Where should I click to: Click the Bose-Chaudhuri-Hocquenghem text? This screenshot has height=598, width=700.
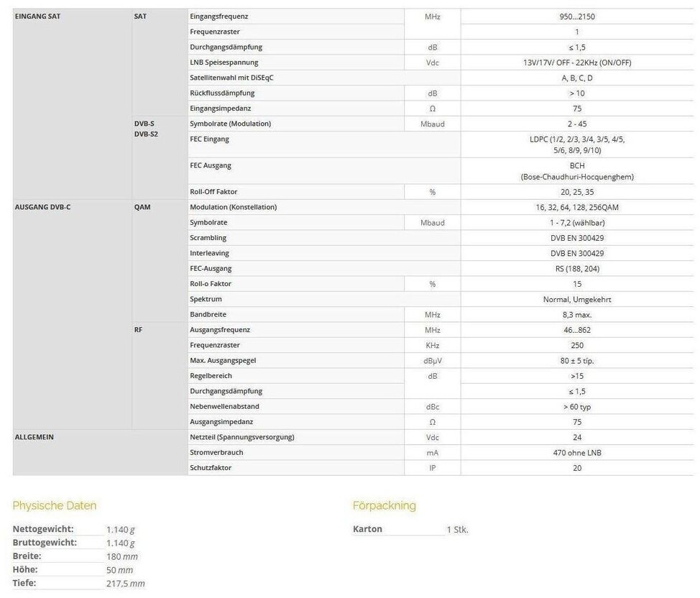click(x=577, y=177)
